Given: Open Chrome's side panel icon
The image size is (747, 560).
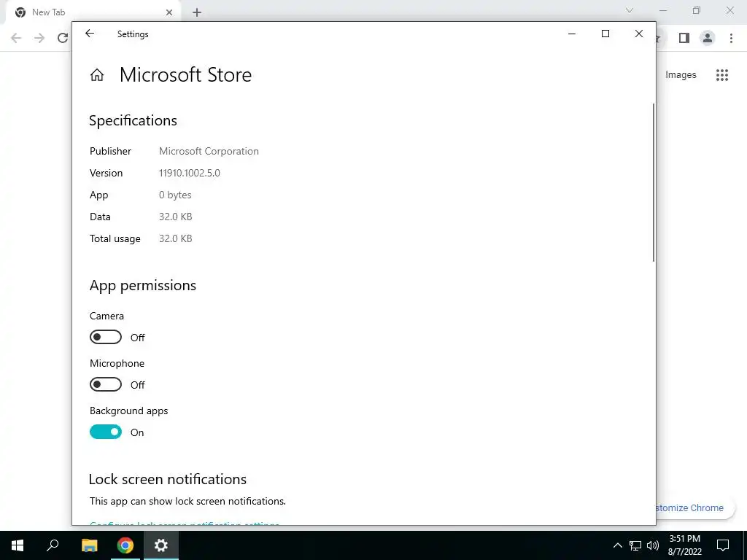Looking at the screenshot, I should [x=684, y=38].
